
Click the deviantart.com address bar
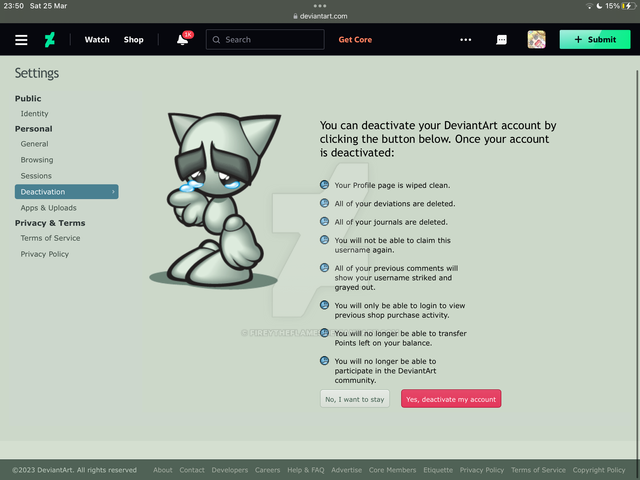[320, 16]
